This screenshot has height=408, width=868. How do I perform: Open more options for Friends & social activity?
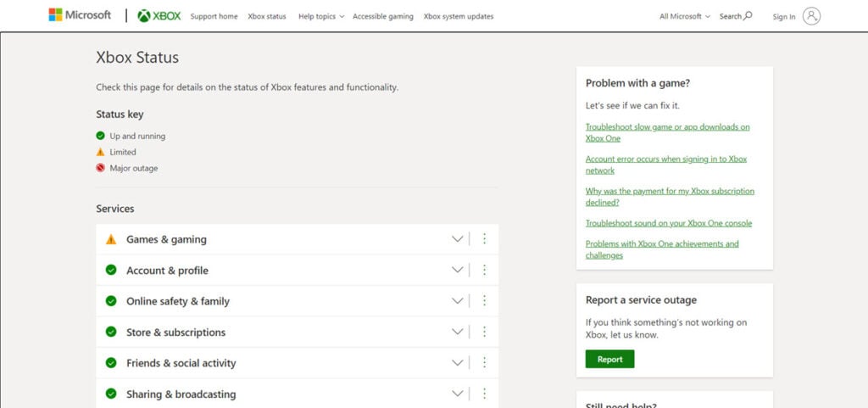point(484,362)
